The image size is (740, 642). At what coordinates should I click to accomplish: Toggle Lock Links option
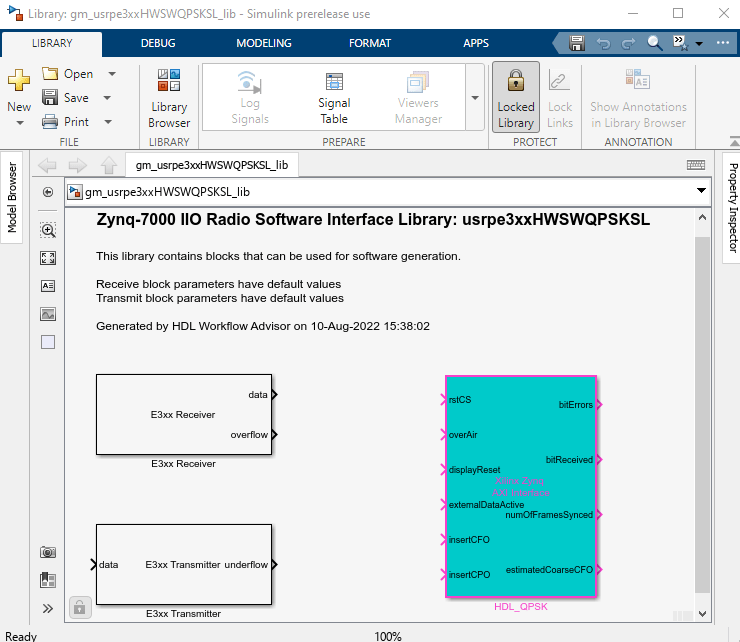pos(560,99)
